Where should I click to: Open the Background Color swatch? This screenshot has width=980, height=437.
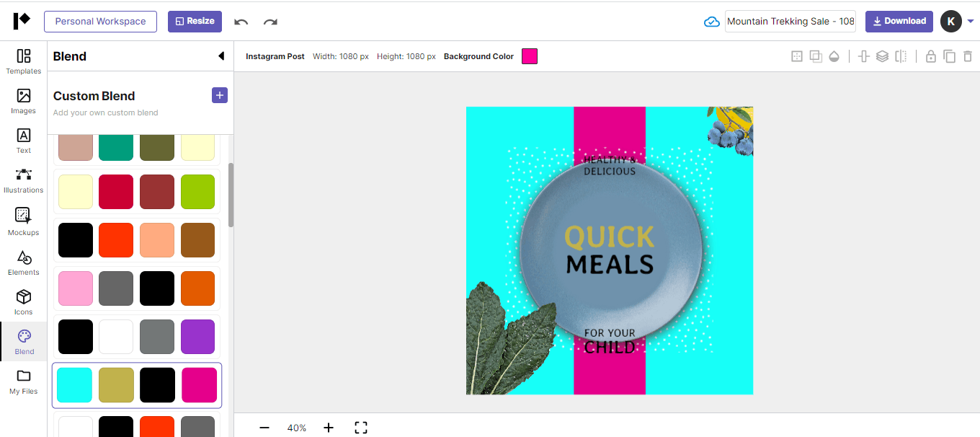coord(530,56)
